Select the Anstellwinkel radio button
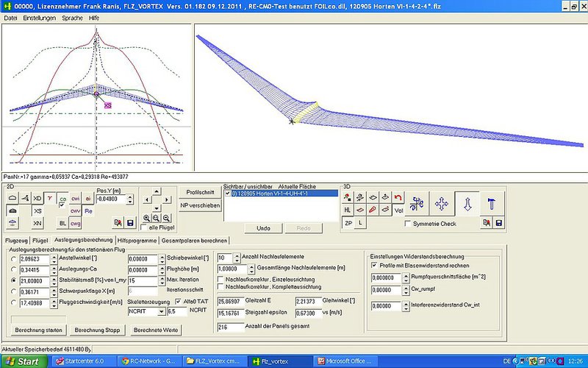Viewport: 588px width, 368px height. point(13,259)
